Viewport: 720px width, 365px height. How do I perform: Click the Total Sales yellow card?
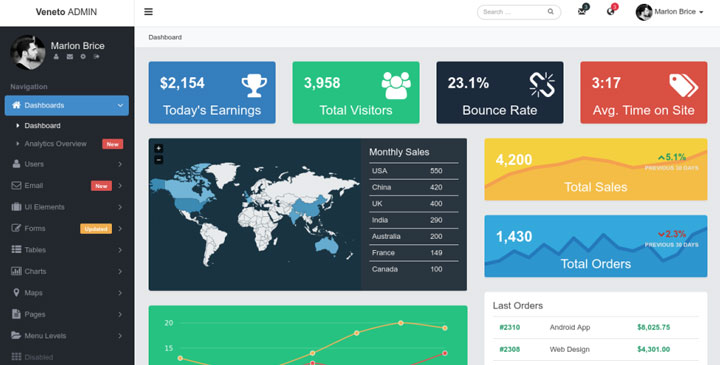596,169
